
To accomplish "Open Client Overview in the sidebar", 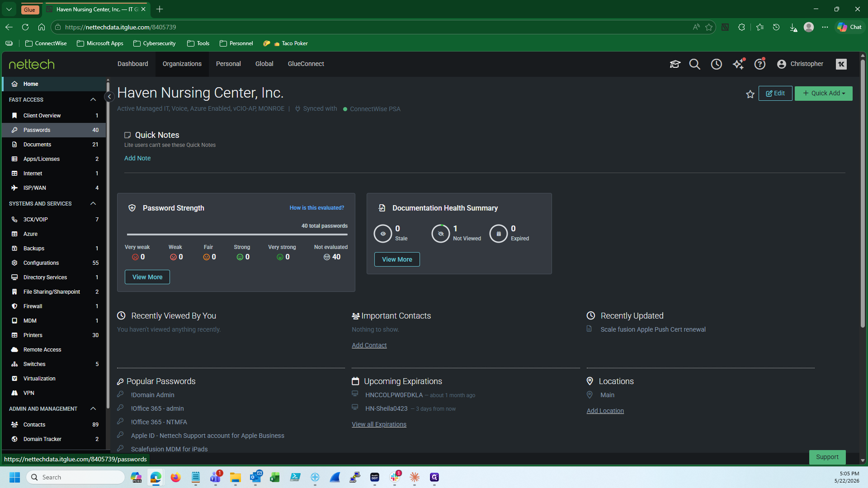I will (54, 116).
